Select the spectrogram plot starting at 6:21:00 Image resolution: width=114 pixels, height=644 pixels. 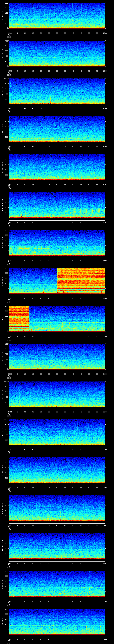coord(57,280)
